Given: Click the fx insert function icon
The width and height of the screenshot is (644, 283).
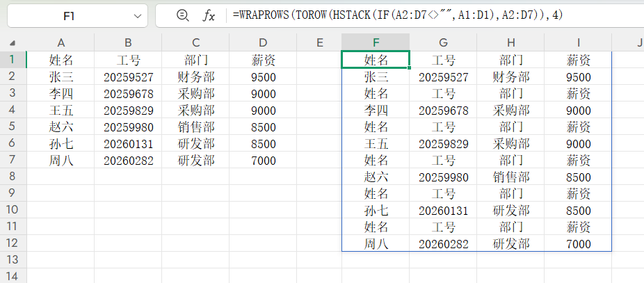Looking at the screenshot, I should pos(209,15).
